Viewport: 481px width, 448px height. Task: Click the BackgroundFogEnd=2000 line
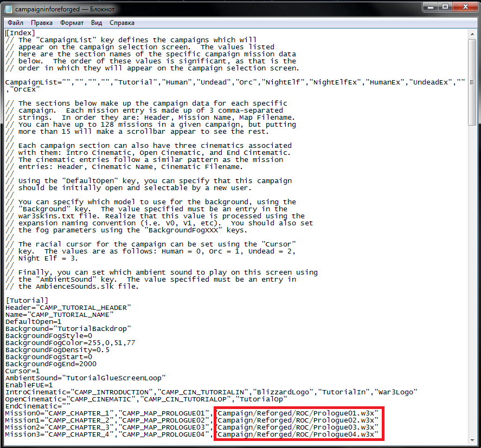tap(51, 364)
